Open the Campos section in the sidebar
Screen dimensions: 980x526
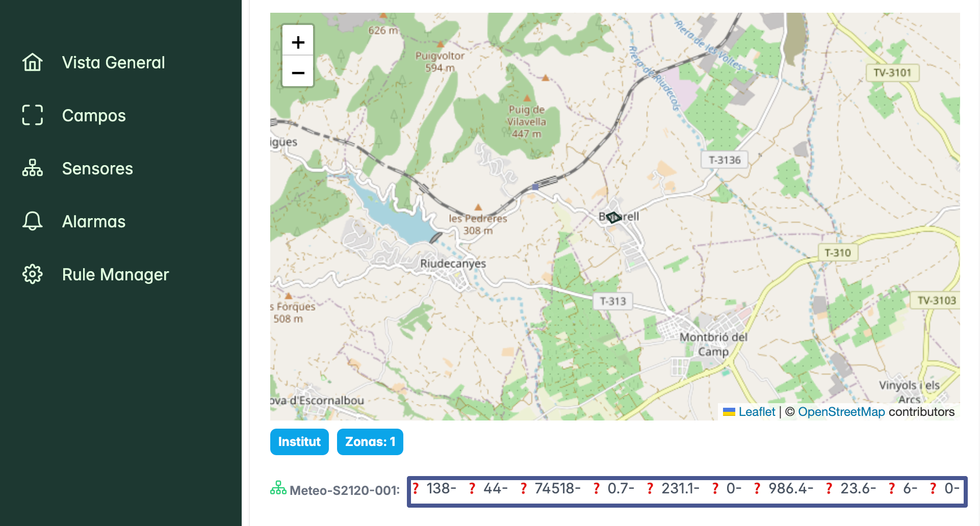pos(93,115)
